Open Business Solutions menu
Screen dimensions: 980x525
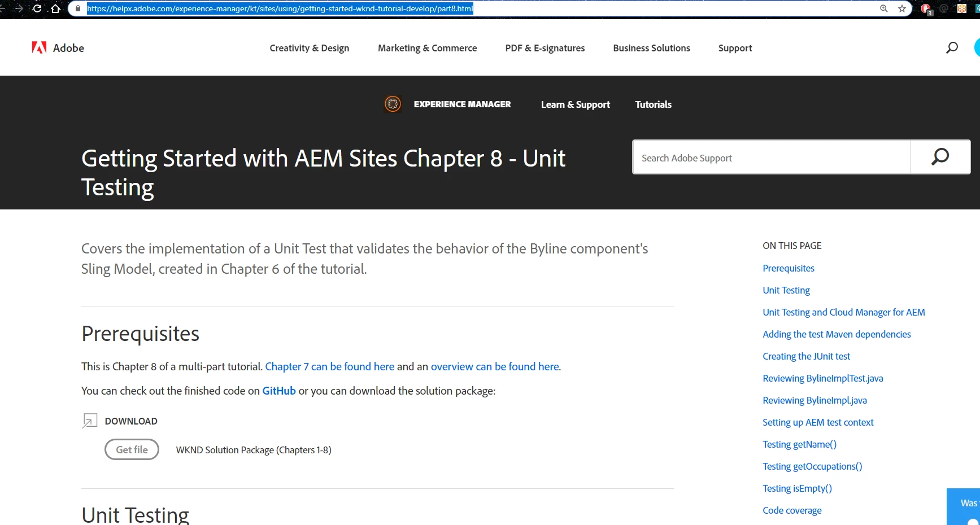point(651,48)
